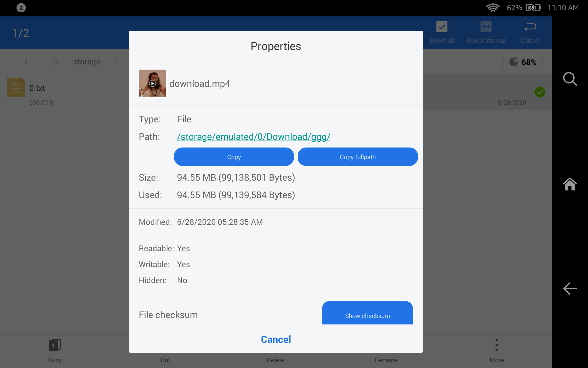588x368 pixels.
Task: Tap the Copy icon in the bottom bar
Action: tap(55, 346)
